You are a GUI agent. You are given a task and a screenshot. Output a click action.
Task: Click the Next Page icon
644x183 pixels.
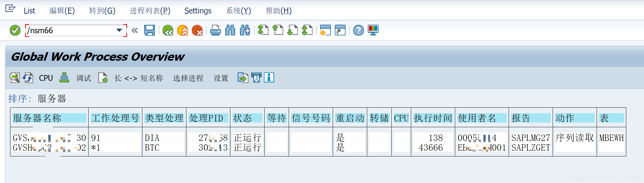(293, 30)
